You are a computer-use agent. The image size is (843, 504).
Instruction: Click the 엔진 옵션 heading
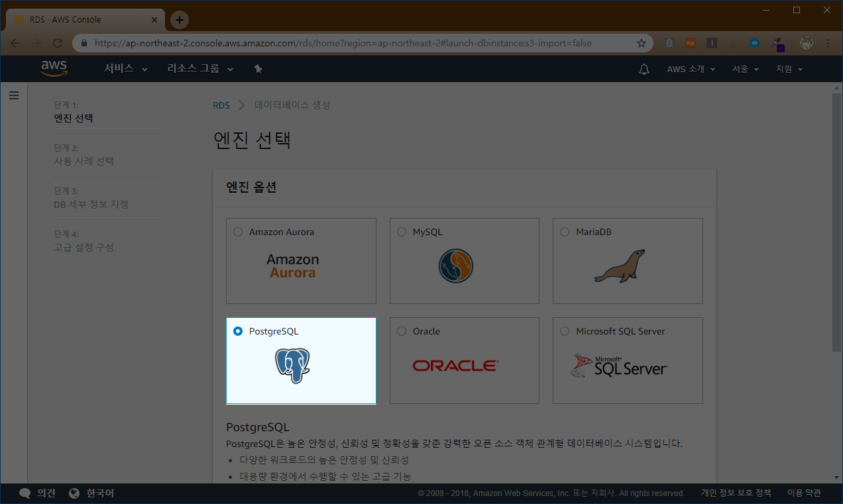(x=251, y=187)
